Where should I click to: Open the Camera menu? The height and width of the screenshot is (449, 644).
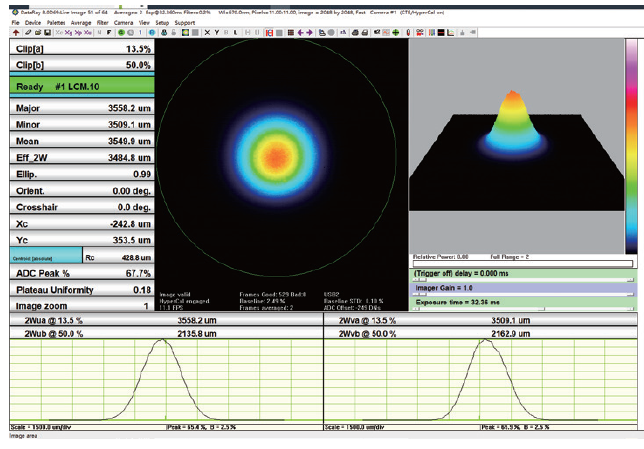124,21
